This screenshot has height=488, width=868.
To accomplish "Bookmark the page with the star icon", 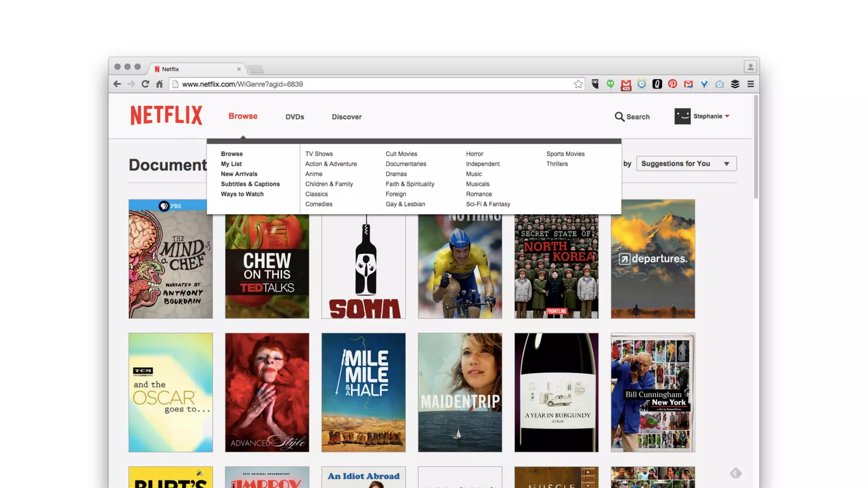I will [578, 84].
